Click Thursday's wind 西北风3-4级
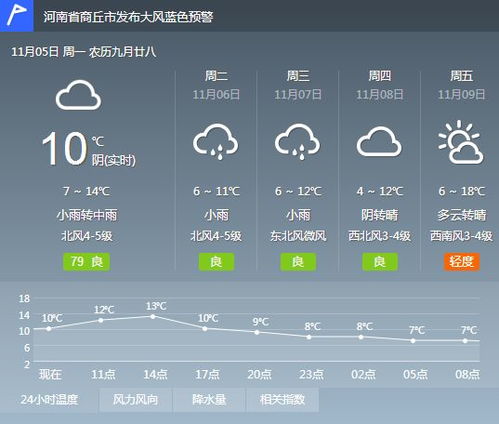This screenshot has width=499, height=424. (x=380, y=236)
